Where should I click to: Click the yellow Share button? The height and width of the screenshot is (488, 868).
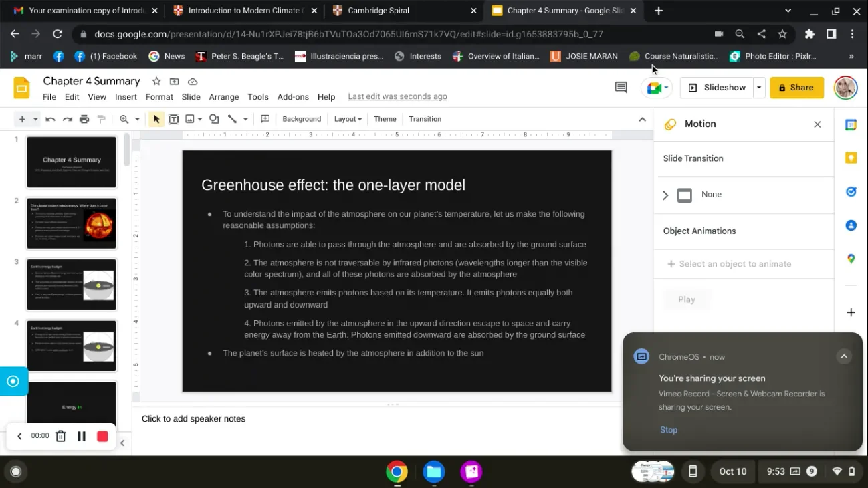tap(797, 88)
